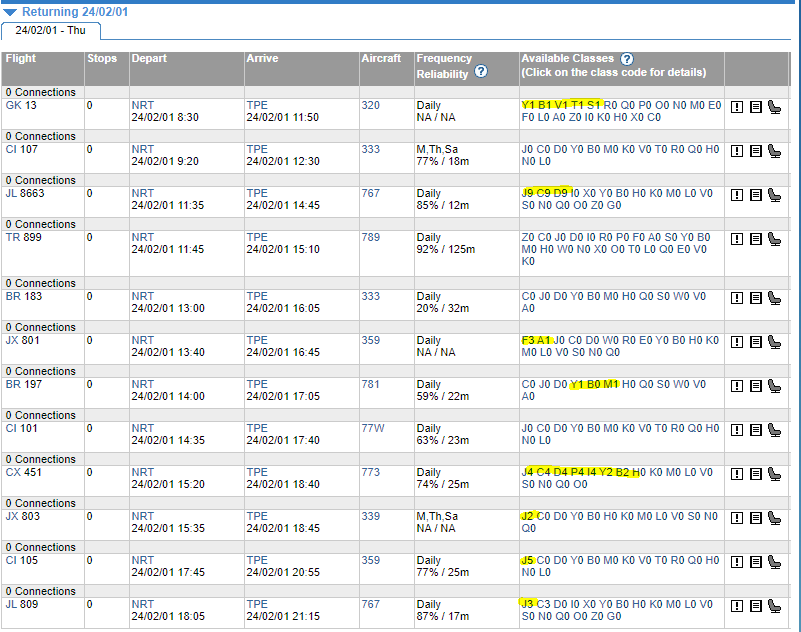Open the CI 101 flight link
The width and height of the screenshot is (801, 632).
pos(21,428)
